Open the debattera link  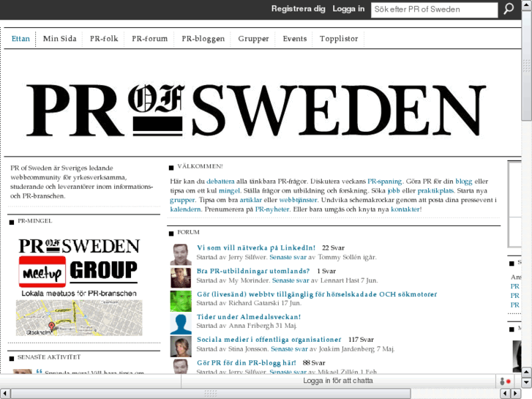click(x=220, y=182)
